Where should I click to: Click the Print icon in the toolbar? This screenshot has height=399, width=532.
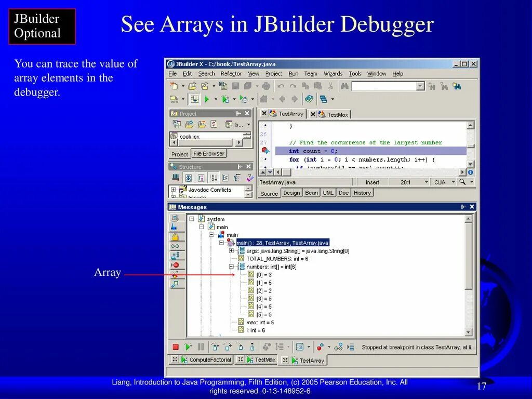267,86
